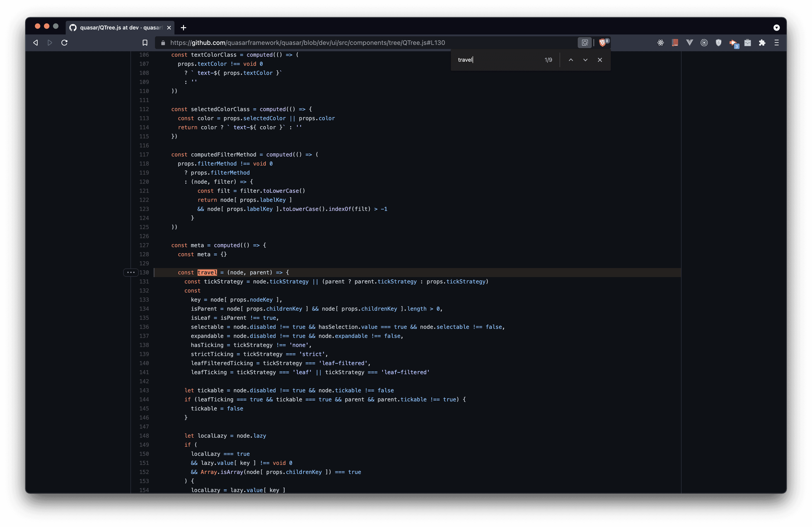
Task: Click 'indexOf(filt)' on line 123
Action: (x=349, y=209)
